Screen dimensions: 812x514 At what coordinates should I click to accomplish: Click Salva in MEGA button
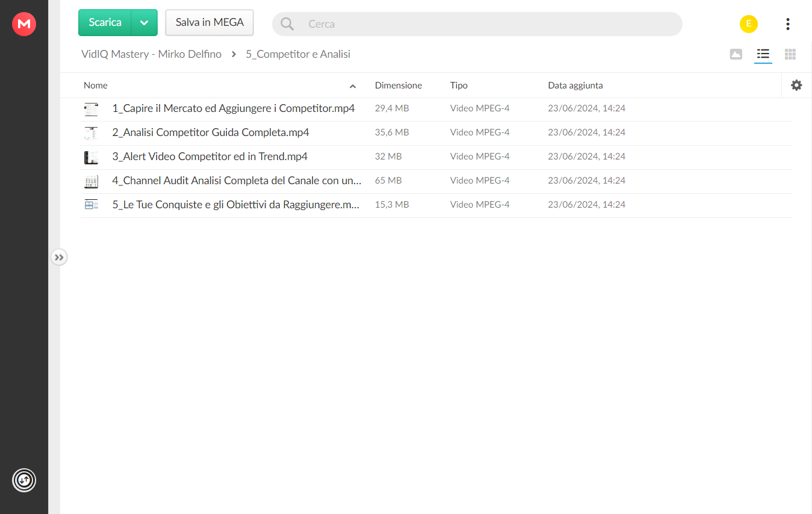[x=209, y=22]
